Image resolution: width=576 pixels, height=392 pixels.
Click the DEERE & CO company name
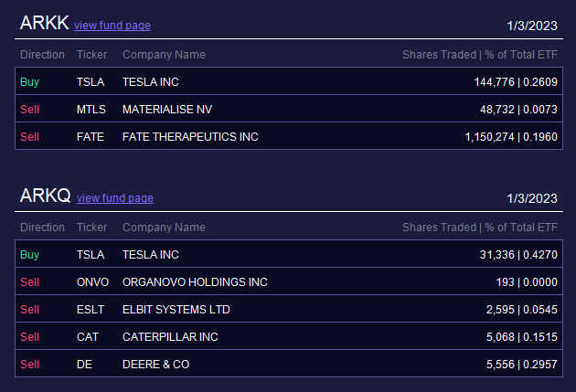(x=155, y=364)
